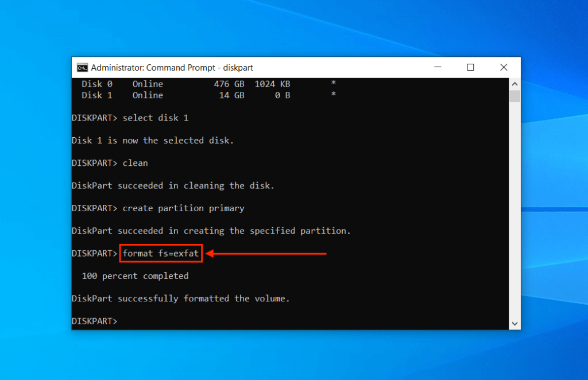Click the maximize button

[470, 67]
